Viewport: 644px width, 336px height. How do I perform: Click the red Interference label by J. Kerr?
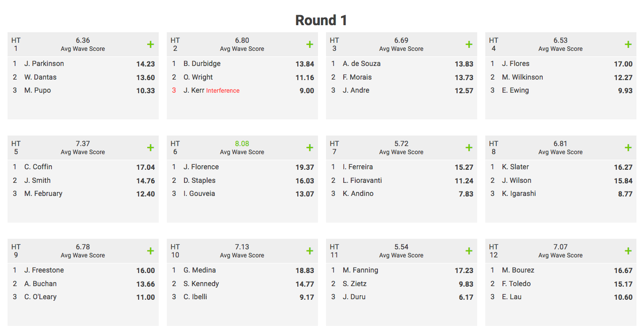coord(223,91)
